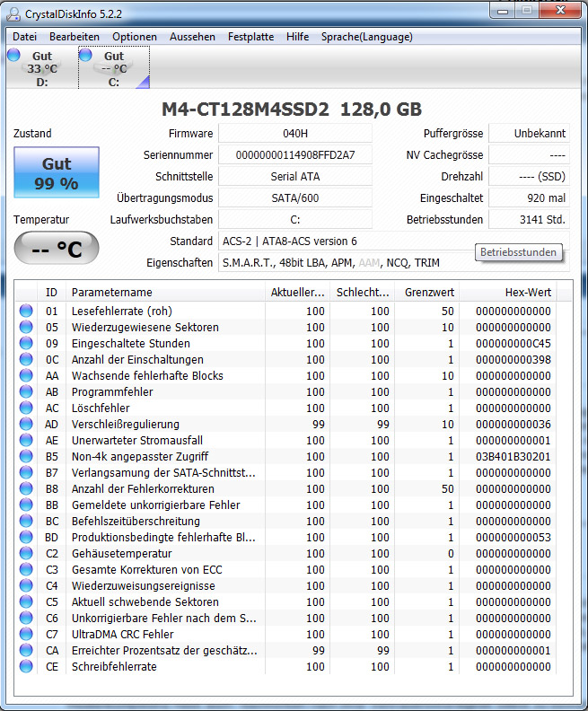The image size is (588, 711).
Task: Click the drive title M4-CT128M4SSD2 128,0 GB
Action: (x=292, y=110)
